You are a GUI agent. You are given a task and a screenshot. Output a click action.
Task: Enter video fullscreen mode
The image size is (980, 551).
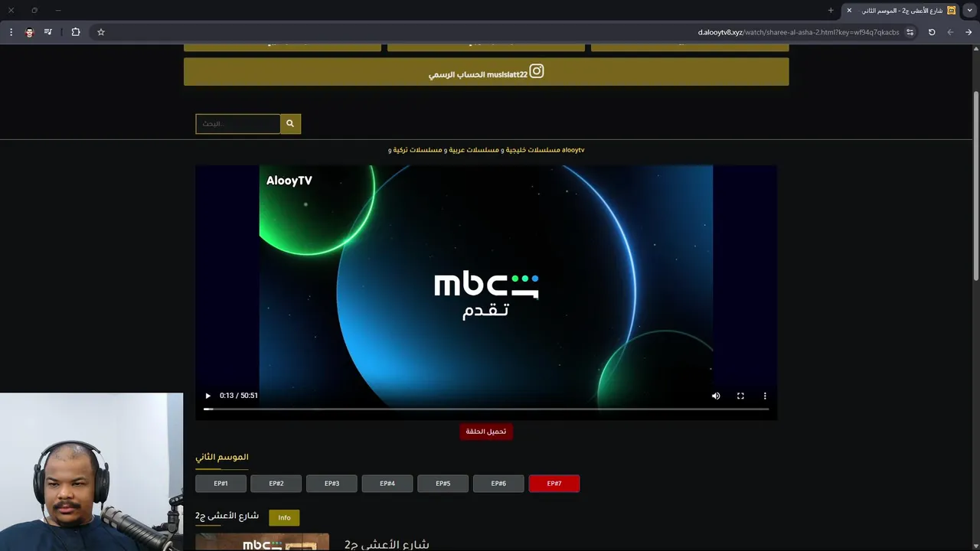[x=740, y=396]
